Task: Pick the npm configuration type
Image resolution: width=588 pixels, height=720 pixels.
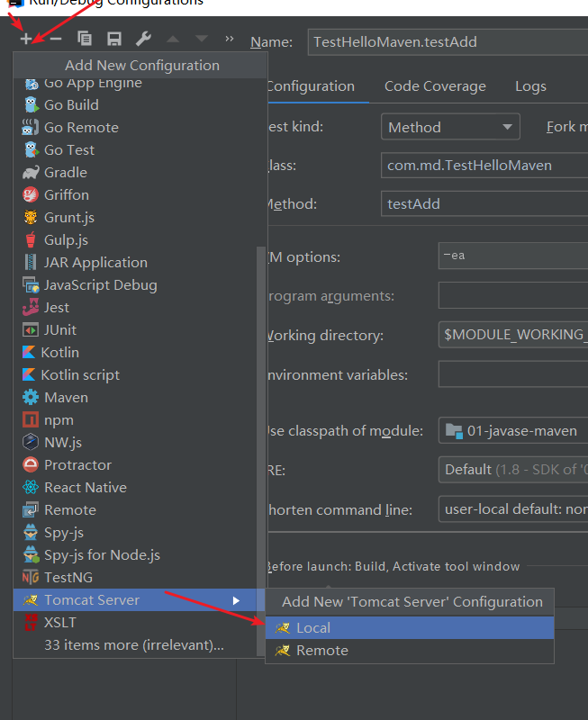Action: [59, 419]
